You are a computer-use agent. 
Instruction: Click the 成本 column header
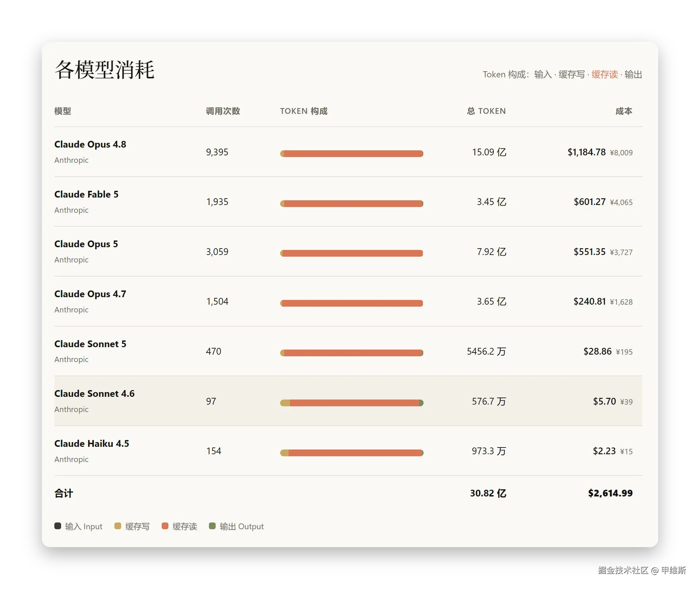coord(624,111)
